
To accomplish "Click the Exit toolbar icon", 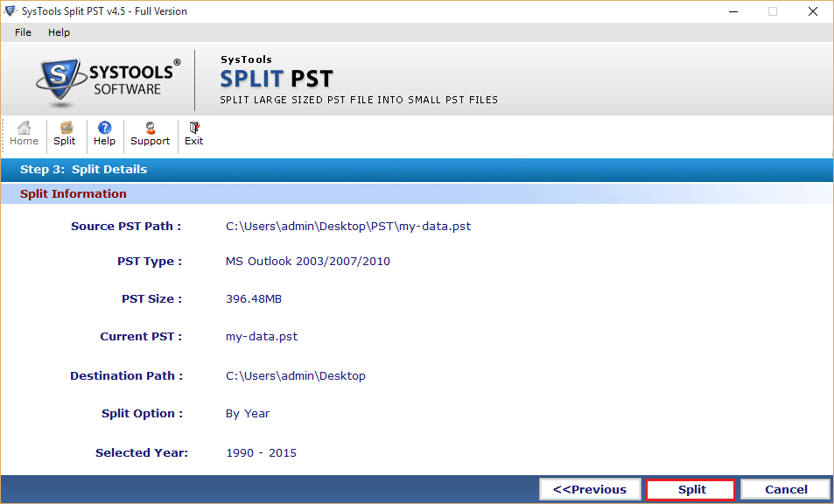I will coord(193,134).
